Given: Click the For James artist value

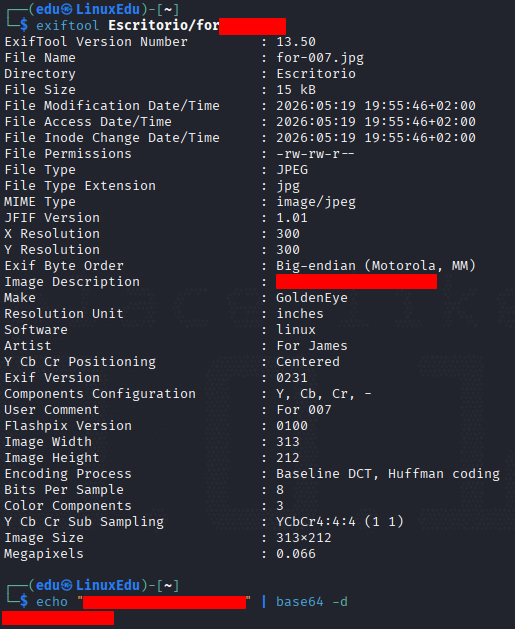Looking at the screenshot, I should tap(312, 346).
